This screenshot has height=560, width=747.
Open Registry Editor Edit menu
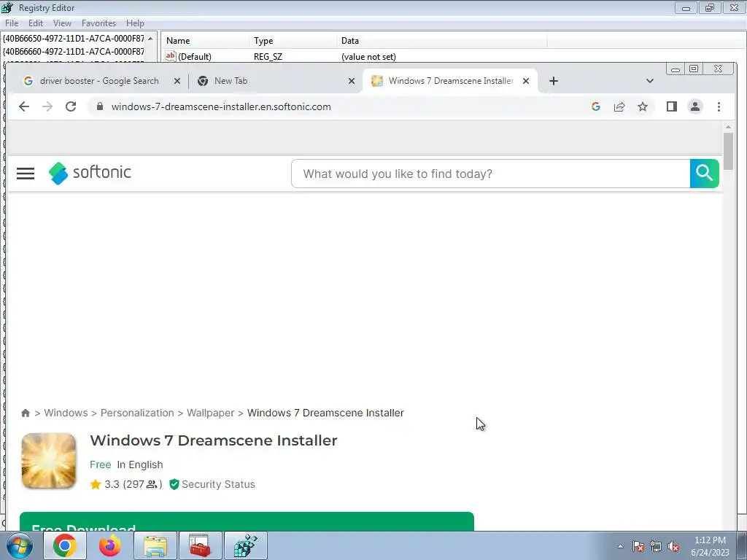(x=35, y=23)
